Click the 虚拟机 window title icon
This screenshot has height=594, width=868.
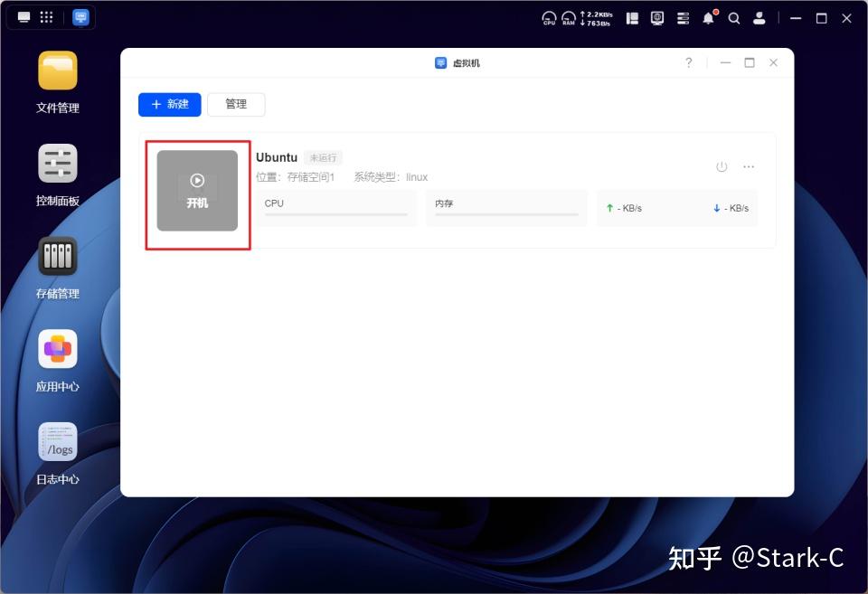pyautogui.click(x=440, y=63)
